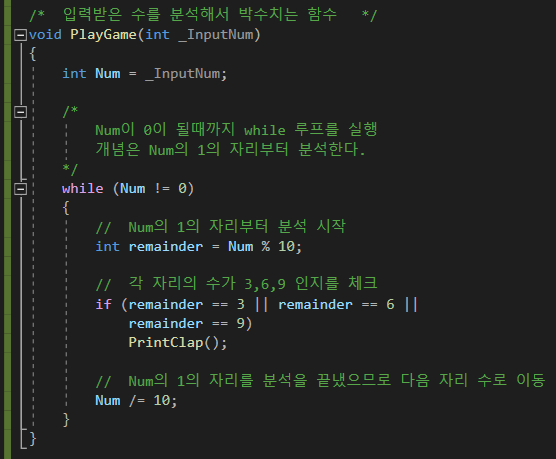Image resolution: width=556 pixels, height=459 pixels.
Task: Click the remainder variable in its int declaration
Action: (166, 247)
